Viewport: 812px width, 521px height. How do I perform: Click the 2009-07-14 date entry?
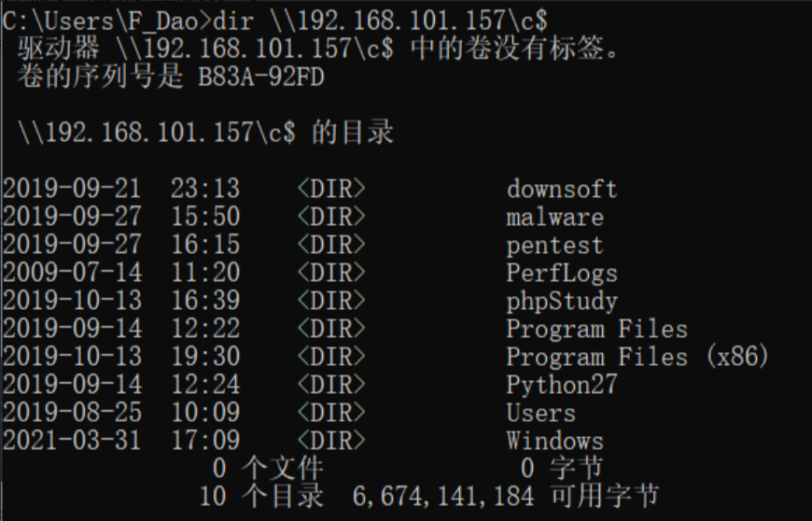click(72, 273)
